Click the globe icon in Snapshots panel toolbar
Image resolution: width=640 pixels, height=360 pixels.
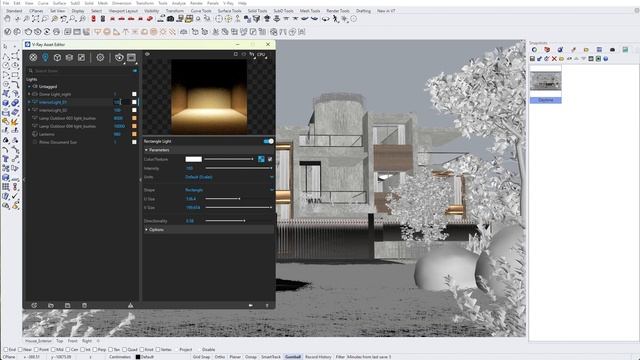coord(606,59)
